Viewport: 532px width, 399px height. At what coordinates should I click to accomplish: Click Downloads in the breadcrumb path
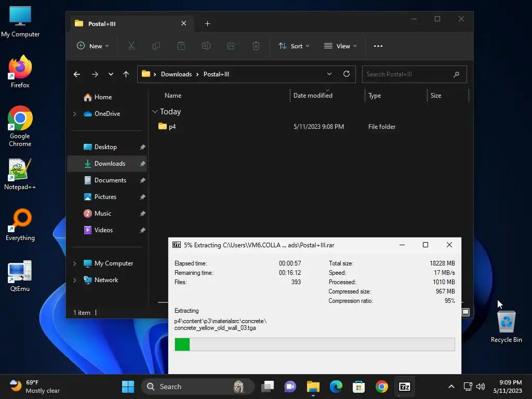click(x=176, y=74)
